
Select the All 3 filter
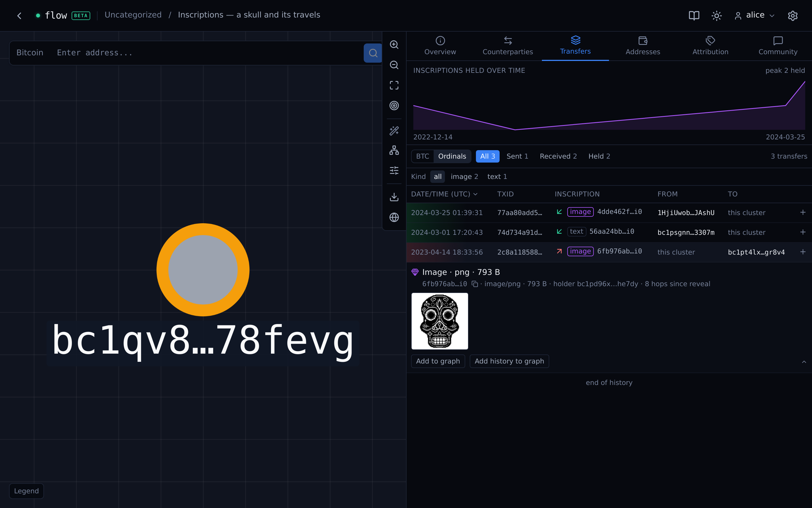point(487,156)
